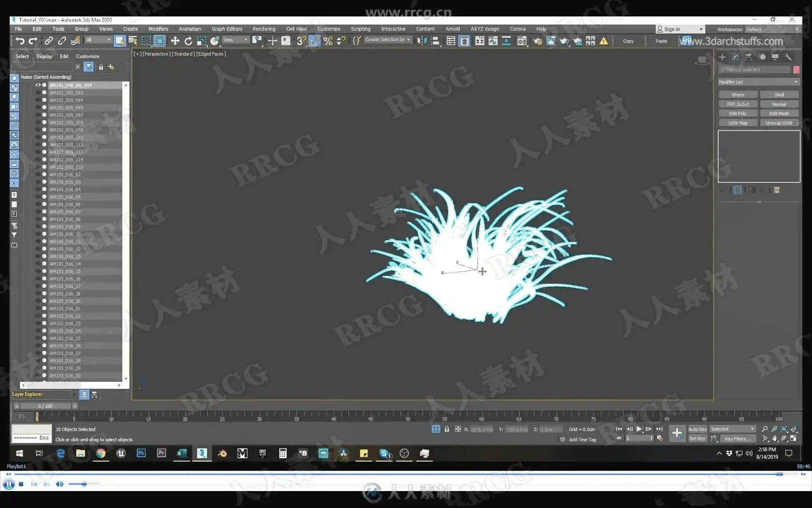The width and height of the screenshot is (812, 508).
Task: Click the UVW Map modifier button
Action: [738, 123]
